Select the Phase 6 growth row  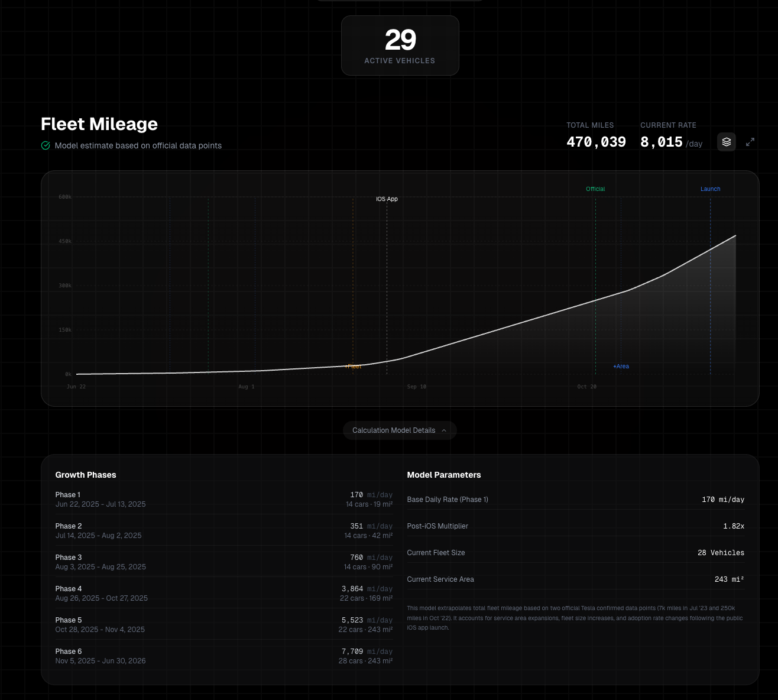[x=224, y=656]
